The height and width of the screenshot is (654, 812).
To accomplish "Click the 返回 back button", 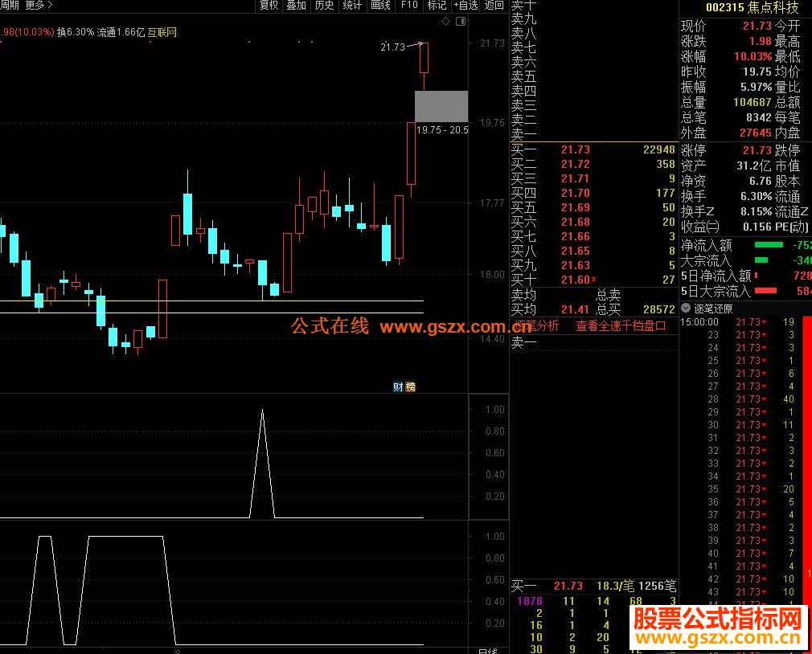I will (x=494, y=5).
